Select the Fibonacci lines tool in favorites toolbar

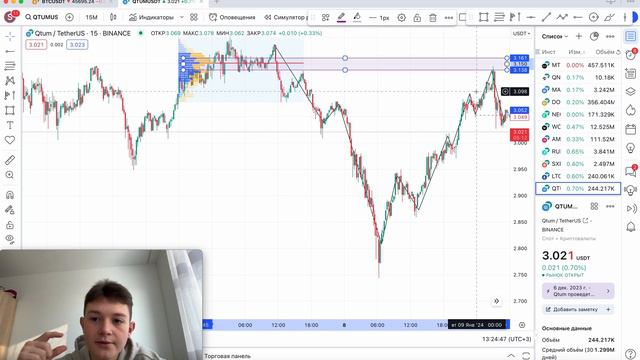[499, 17]
